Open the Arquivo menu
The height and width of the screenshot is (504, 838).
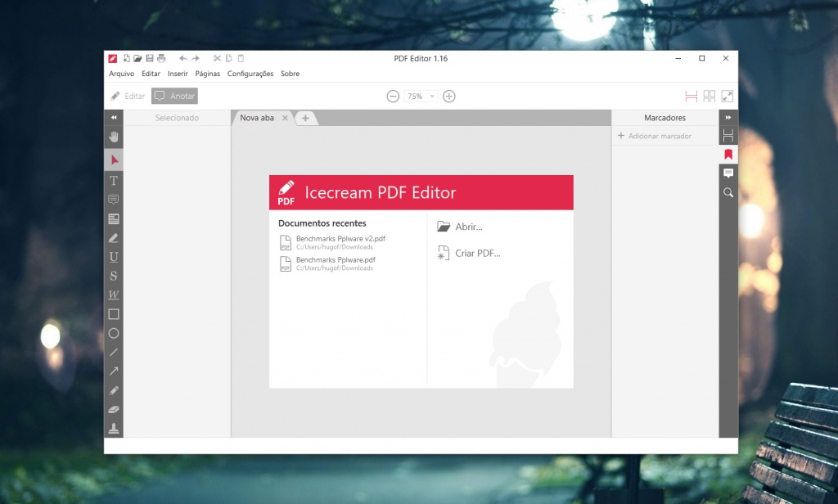[x=121, y=74]
